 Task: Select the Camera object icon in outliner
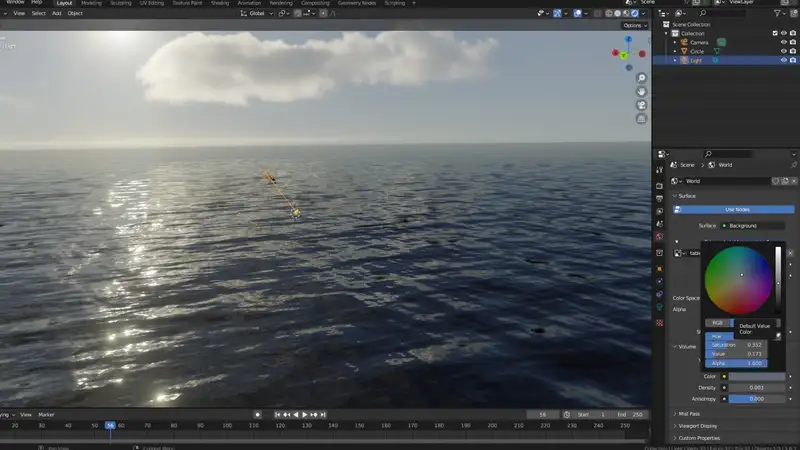click(684, 42)
